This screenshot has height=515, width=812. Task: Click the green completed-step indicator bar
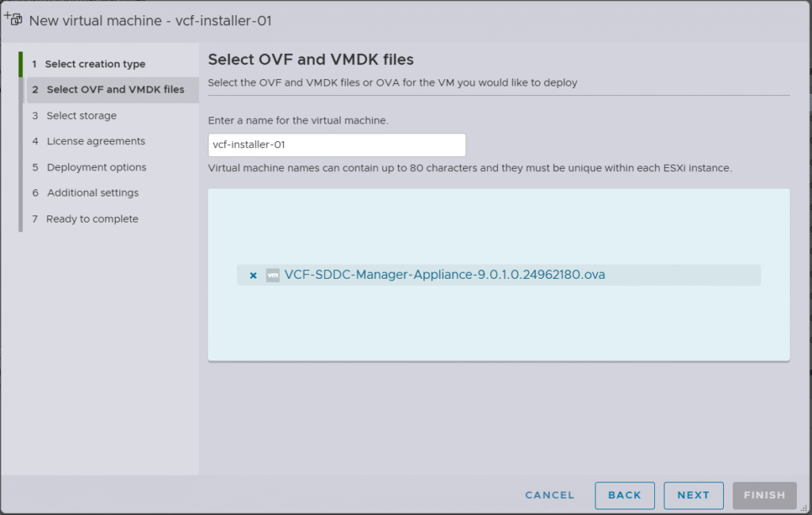[x=21, y=64]
